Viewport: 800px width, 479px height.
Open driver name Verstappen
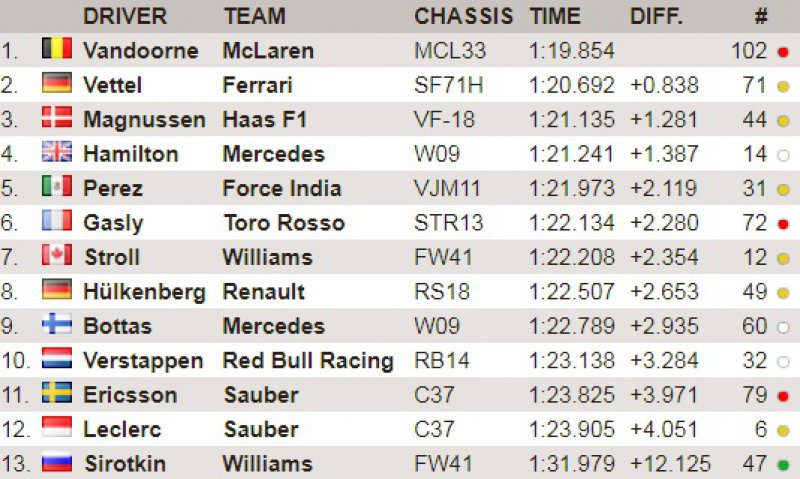pos(143,360)
